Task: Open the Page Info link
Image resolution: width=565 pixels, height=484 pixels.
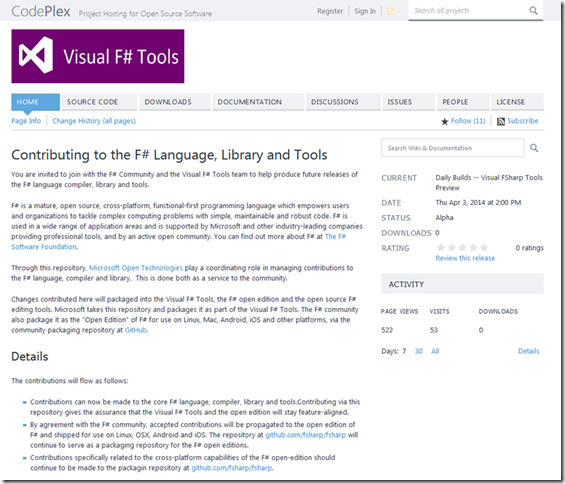Action: 26,121
